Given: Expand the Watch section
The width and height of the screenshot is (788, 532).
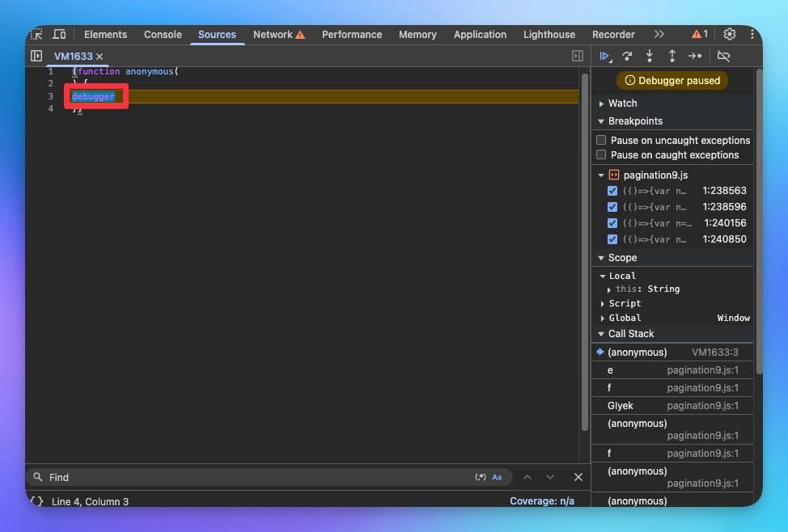Looking at the screenshot, I should pos(601,103).
